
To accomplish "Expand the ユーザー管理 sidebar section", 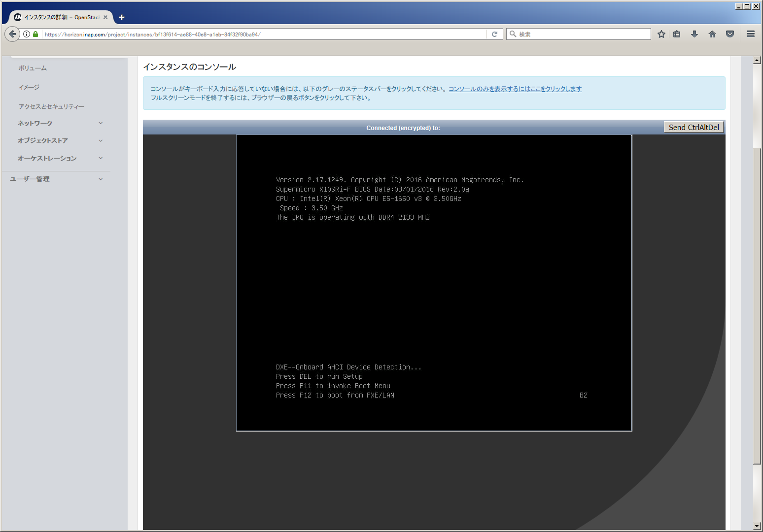I will pos(57,179).
